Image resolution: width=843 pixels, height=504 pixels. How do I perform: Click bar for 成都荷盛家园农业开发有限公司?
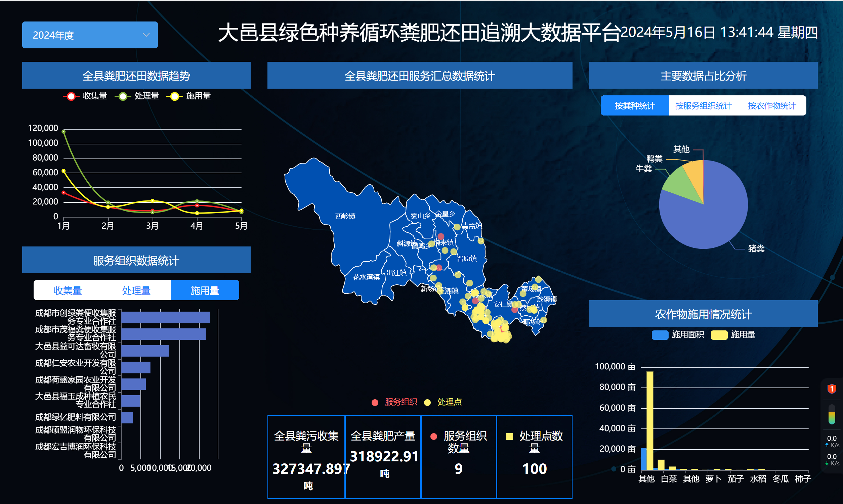pos(133,384)
